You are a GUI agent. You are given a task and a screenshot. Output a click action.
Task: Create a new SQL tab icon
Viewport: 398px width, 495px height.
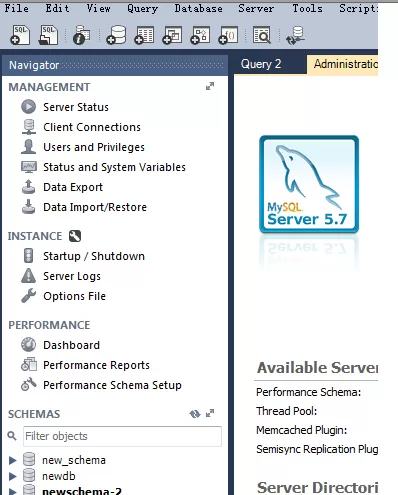(x=20, y=35)
